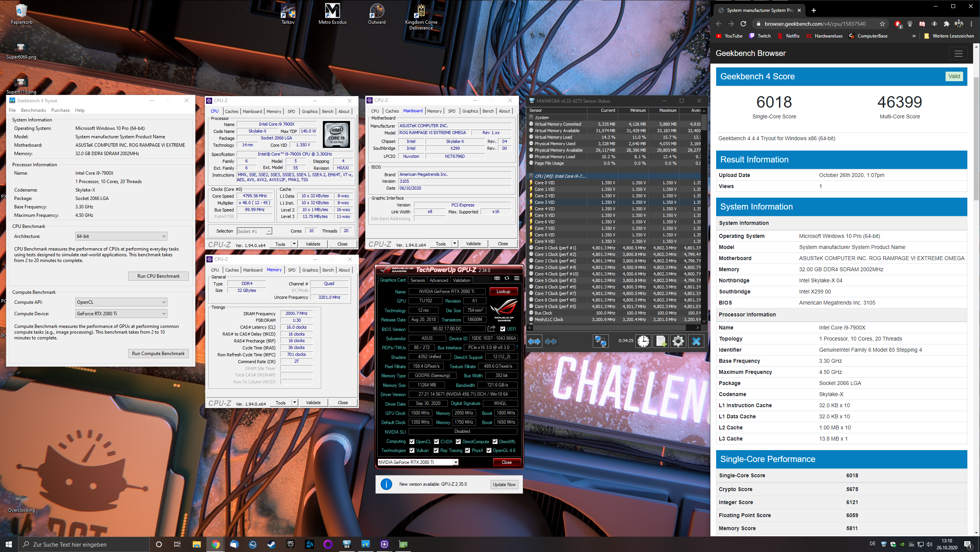Toggle UEFI checkbox in GPU-Z
This screenshot has height=552, width=980.
pos(502,329)
